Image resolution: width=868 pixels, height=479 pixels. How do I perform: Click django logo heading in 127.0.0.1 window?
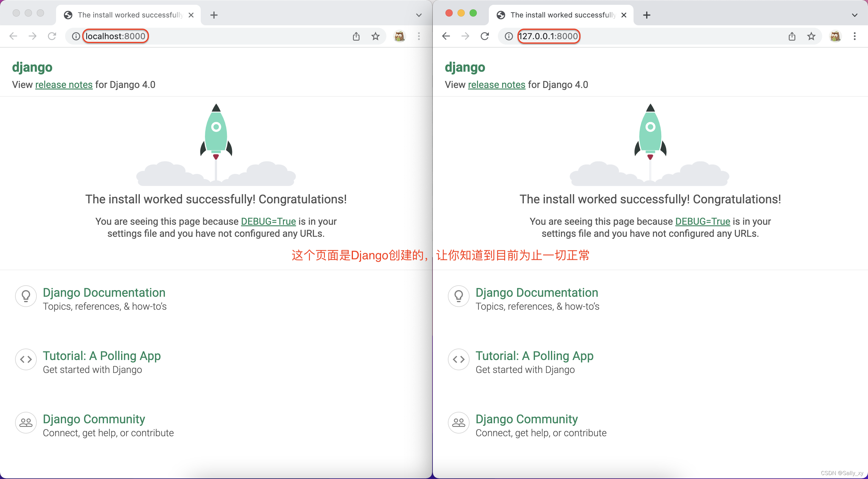pos(465,67)
